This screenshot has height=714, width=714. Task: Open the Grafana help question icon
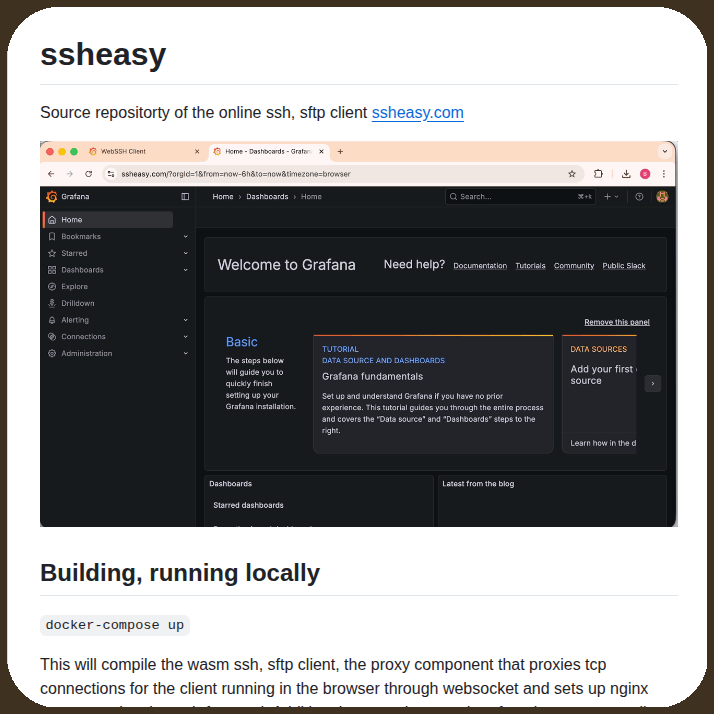639,197
